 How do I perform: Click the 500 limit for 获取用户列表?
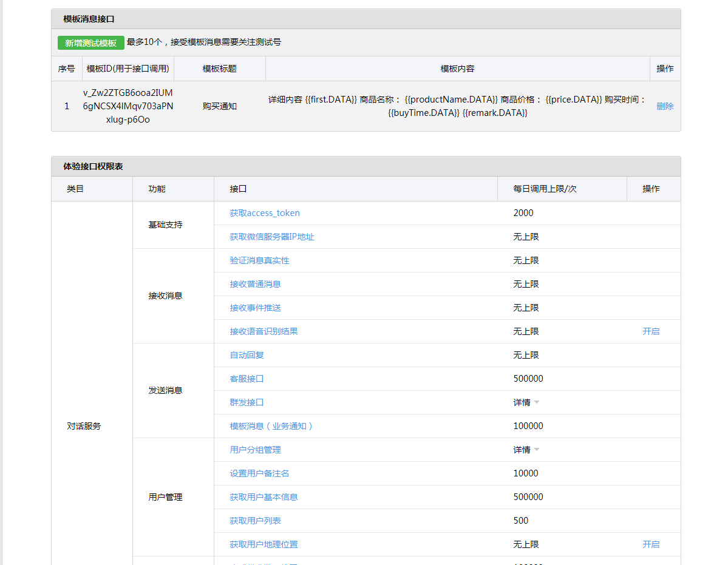pyautogui.click(x=521, y=521)
